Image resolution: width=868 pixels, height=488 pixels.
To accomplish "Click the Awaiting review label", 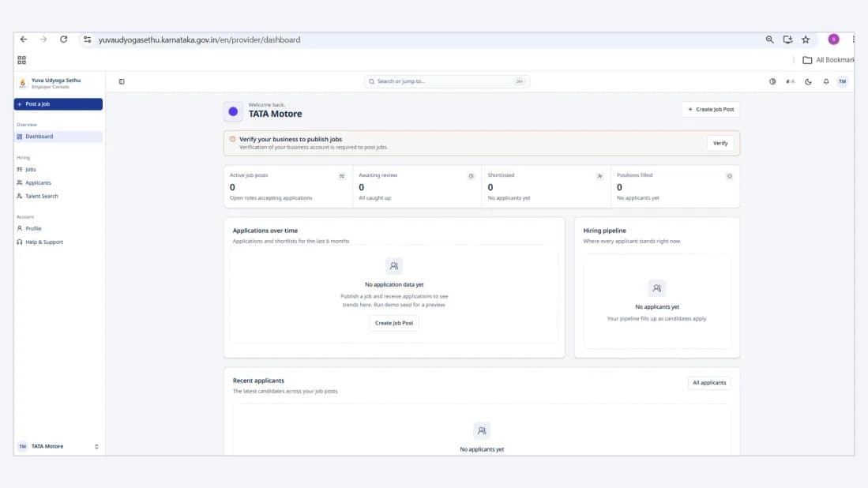I will [x=378, y=175].
